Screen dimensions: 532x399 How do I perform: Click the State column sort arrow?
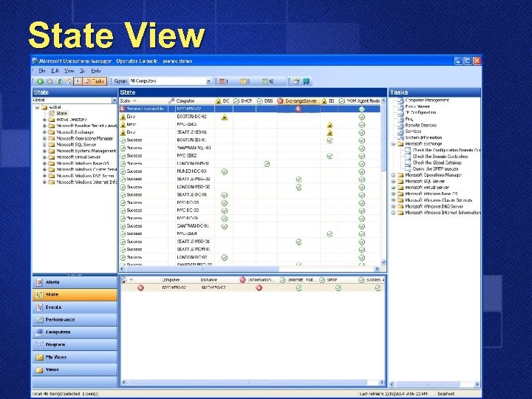pos(134,101)
